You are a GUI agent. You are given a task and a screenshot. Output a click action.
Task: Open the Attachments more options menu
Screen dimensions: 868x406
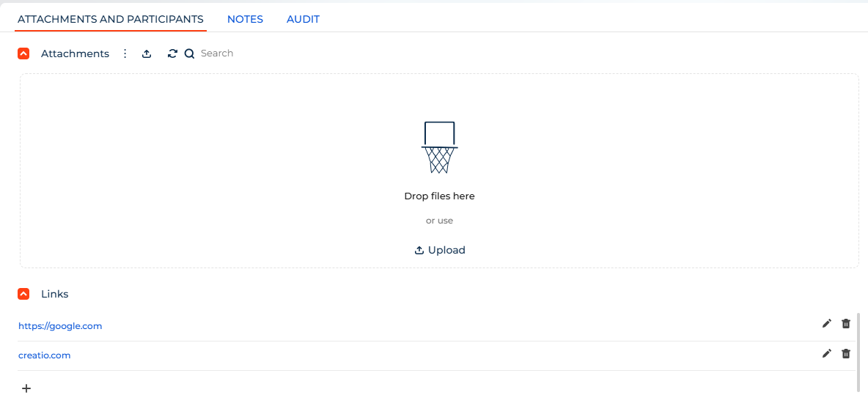[125, 53]
